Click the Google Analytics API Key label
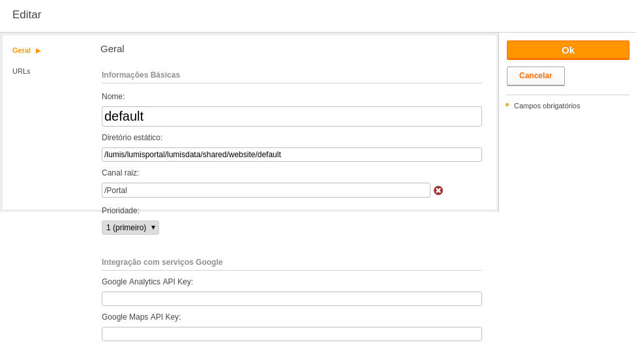The width and height of the screenshot is (636, 364). pos(147,282)
